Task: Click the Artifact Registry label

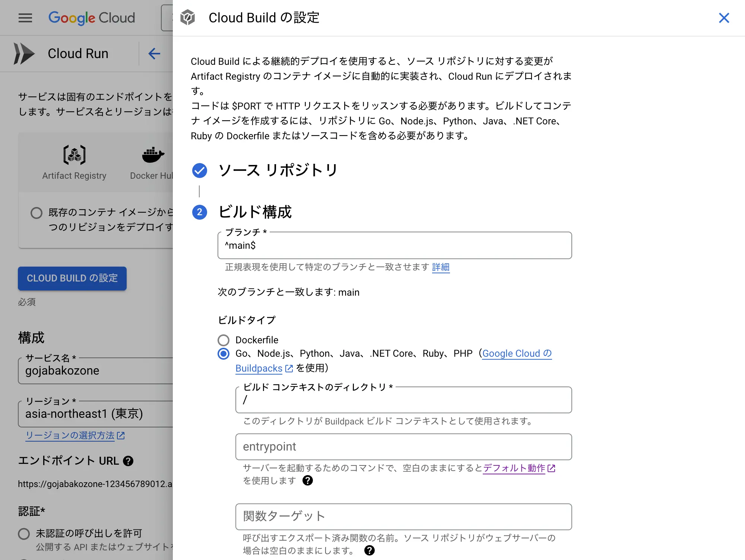Action: 74,176
